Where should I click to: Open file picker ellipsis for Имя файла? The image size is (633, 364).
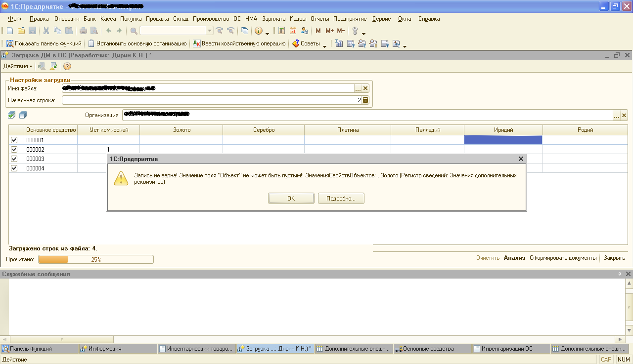click(x=358, y=88)
